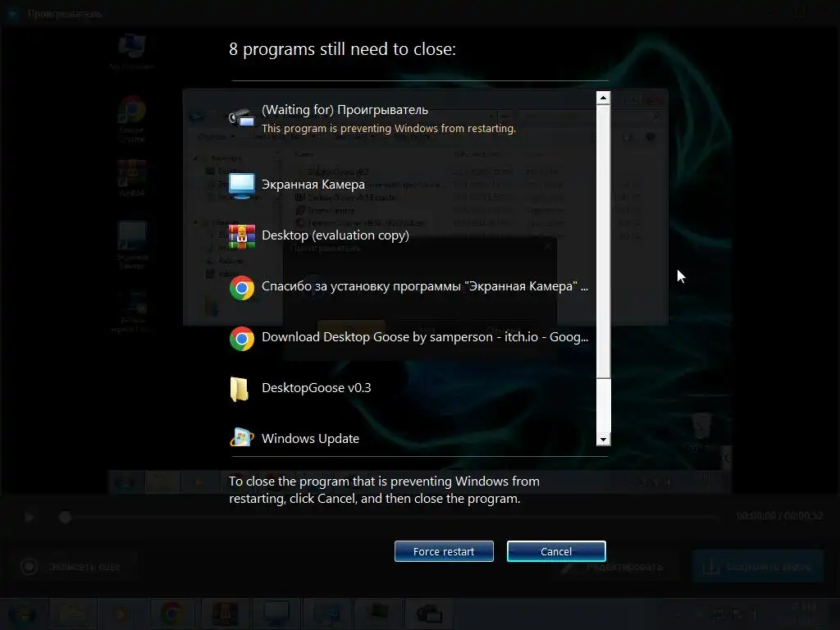The width and height of the screenshot is (840, 630).
Task: Click 'This program is preventing Windows' message
Action: (388, 129)
